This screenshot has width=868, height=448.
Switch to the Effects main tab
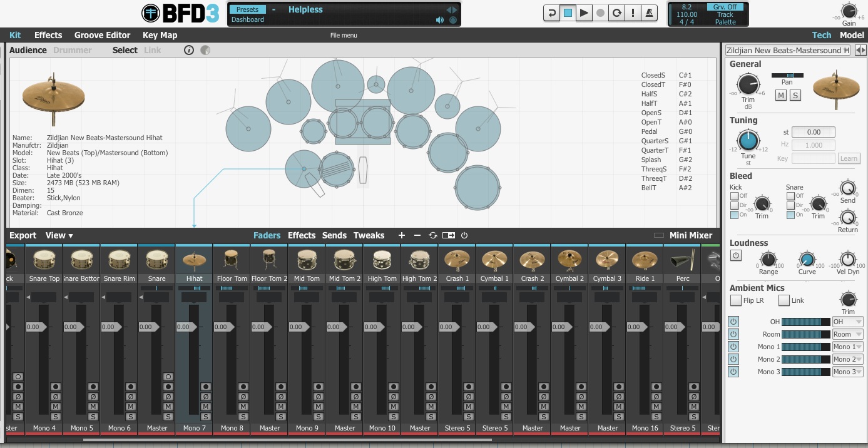[48, 35]
